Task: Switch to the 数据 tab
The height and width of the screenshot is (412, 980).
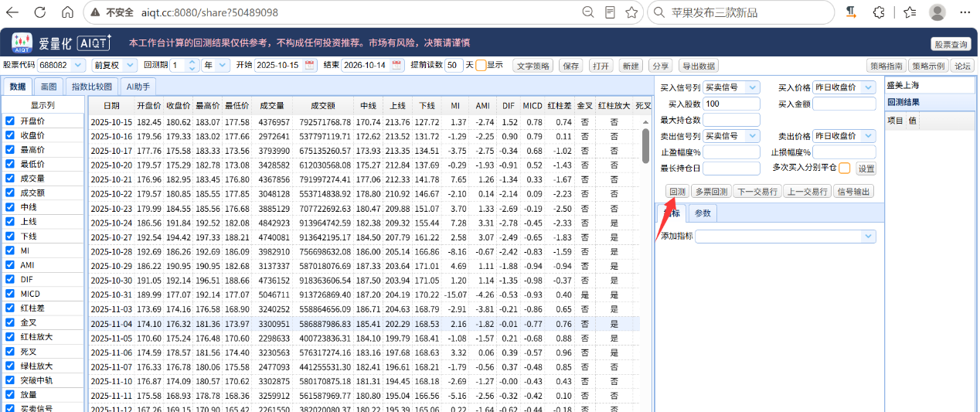Action: click(18, 87)
